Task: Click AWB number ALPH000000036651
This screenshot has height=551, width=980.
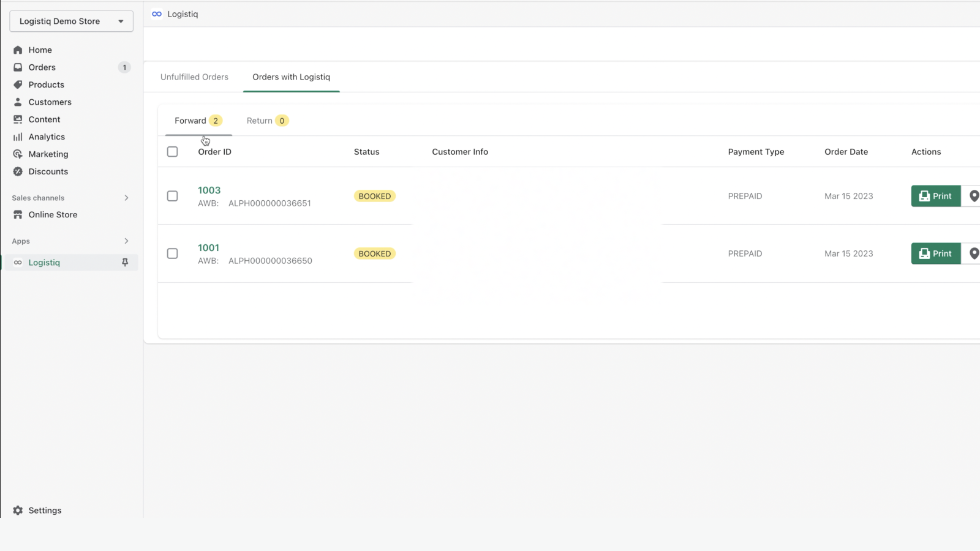Action: click(269, 203)
